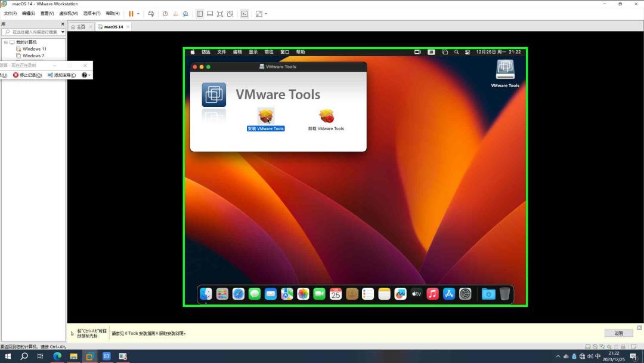Open Safari from the macOS Dock
644x363 pixels.
[239, 293]
